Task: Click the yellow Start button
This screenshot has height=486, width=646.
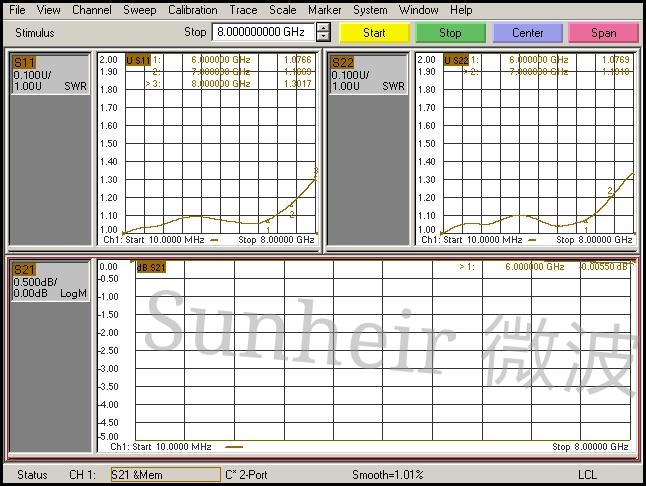Action: point(374,33)
